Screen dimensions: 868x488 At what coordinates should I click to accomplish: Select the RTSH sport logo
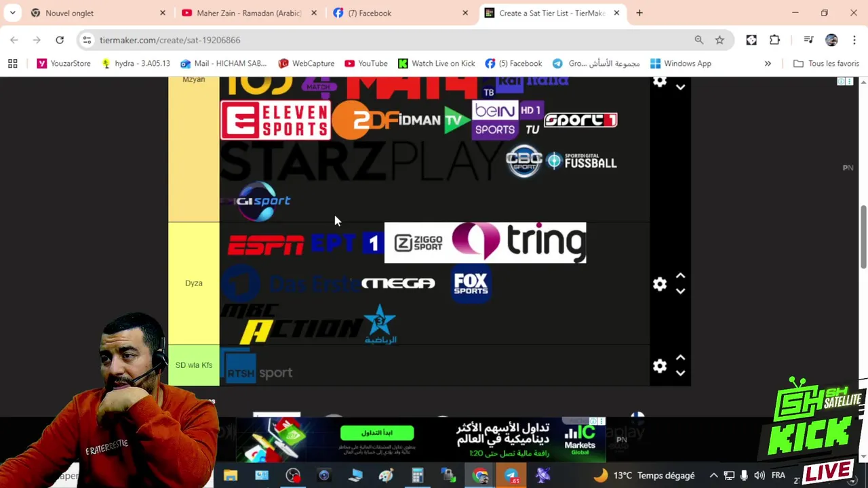pos(256,367)
